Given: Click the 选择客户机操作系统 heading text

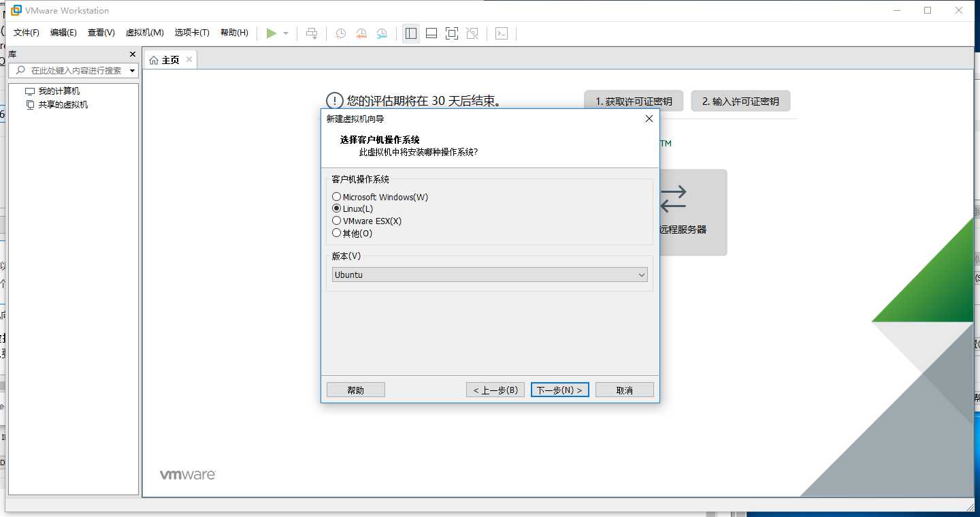Looking at the screenshot, I should tap(380, 140).
